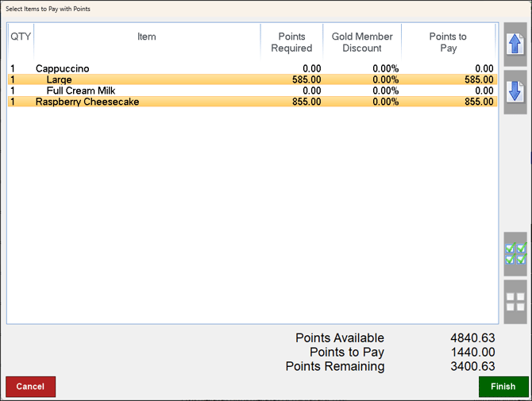Click the scroll up arrow icon
Viewport: 532px width, 401px height.
[515, 44]
